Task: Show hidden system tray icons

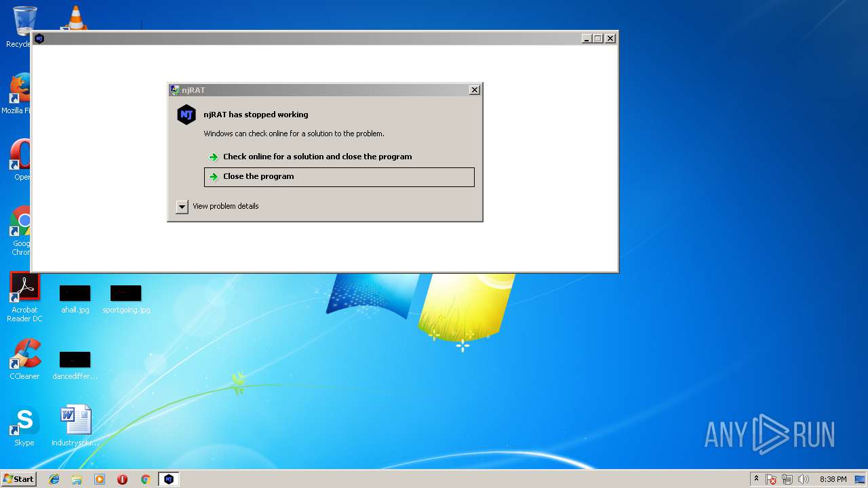Action: point(756,479)
